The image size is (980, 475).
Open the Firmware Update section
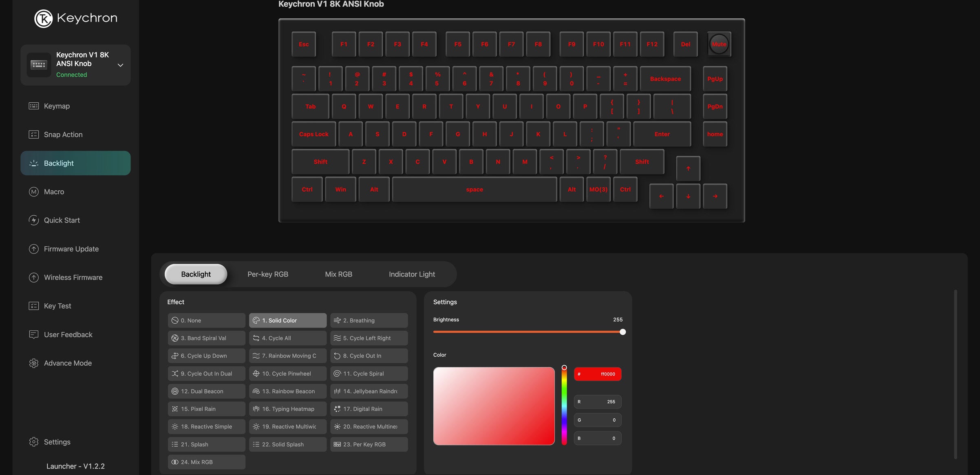[x=71, y=249]
